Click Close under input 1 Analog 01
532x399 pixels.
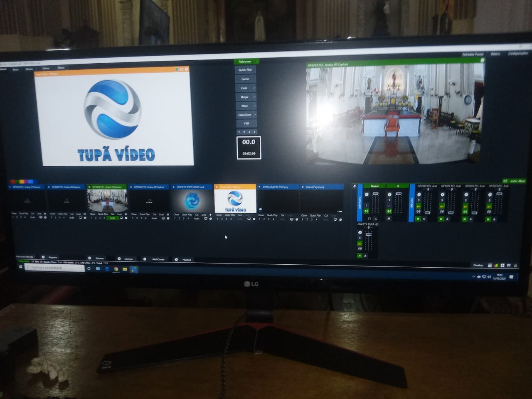pyautogui.click(x=14, y=213)
